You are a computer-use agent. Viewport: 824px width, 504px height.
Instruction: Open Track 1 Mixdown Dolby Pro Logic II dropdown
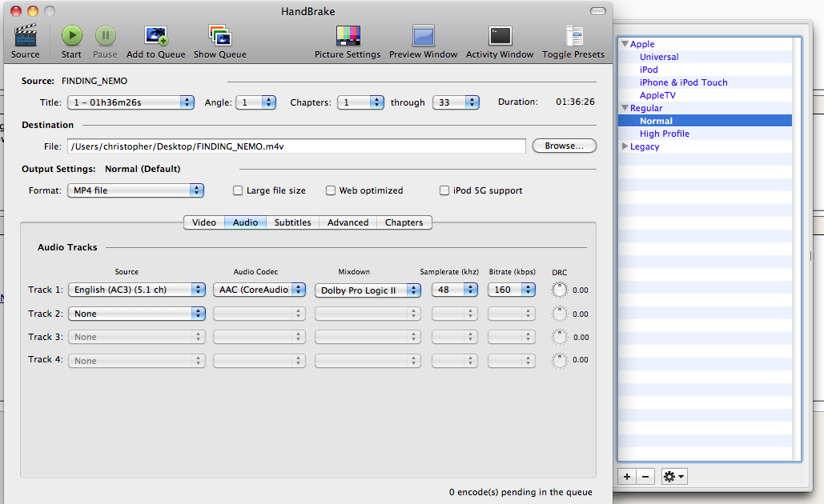click(368, 290)
